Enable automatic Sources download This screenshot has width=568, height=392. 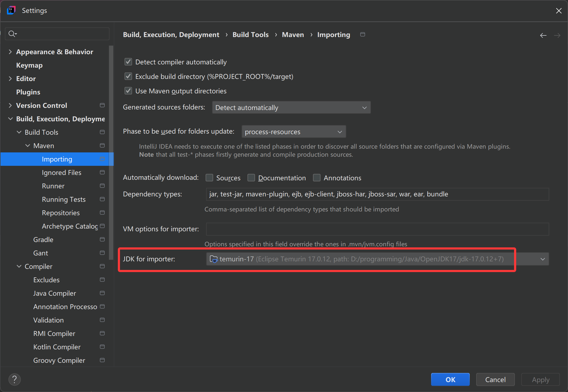click(209, 178)
